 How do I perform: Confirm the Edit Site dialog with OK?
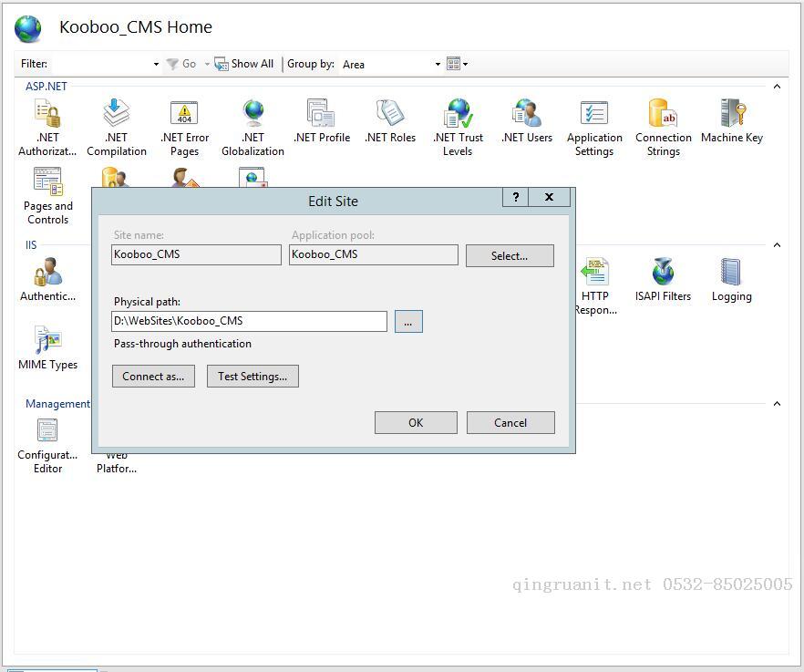click(416, 423)
